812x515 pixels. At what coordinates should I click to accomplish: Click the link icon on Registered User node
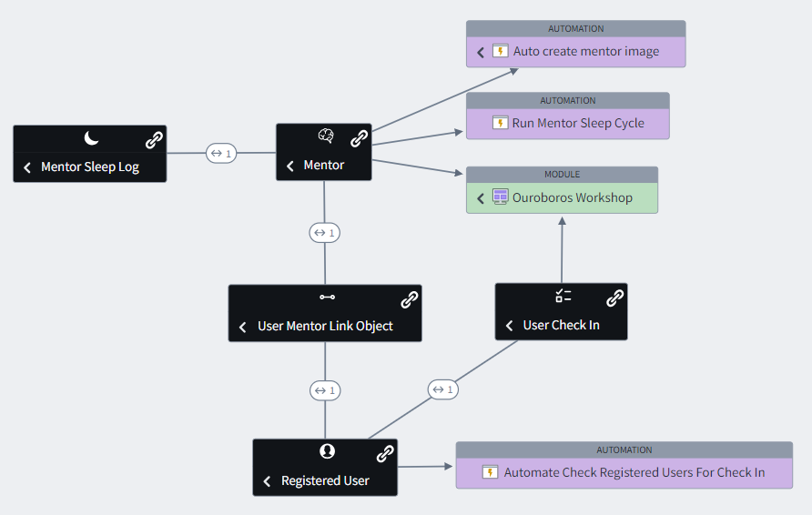click(385, 453)
